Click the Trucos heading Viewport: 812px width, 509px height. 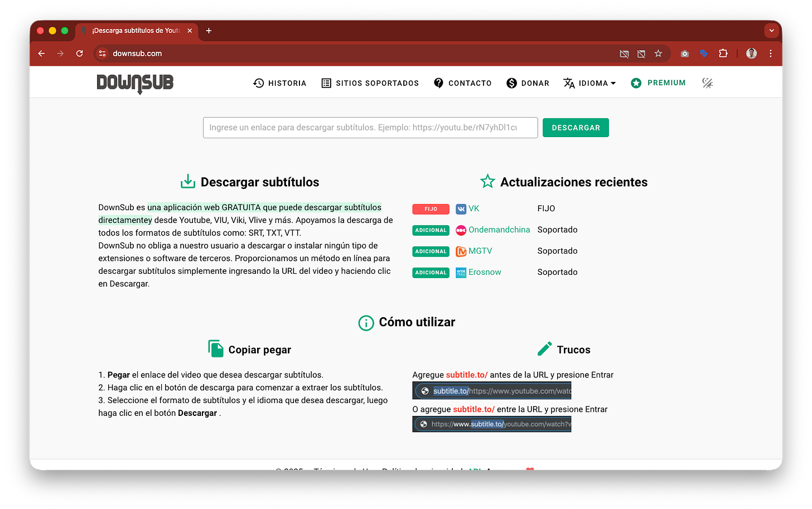point(573,350)
